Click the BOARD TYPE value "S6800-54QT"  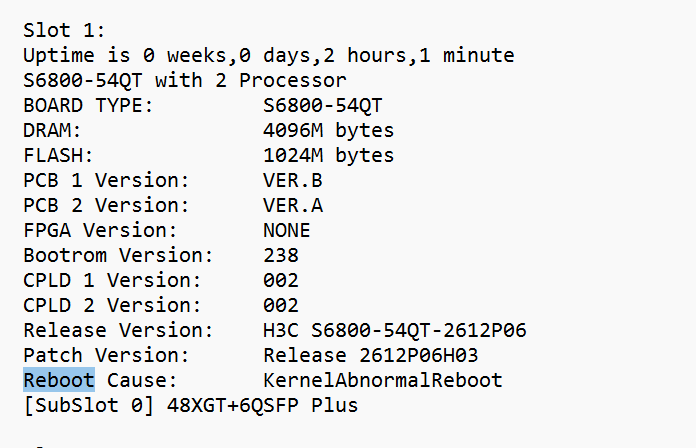(x=323, y=105)
